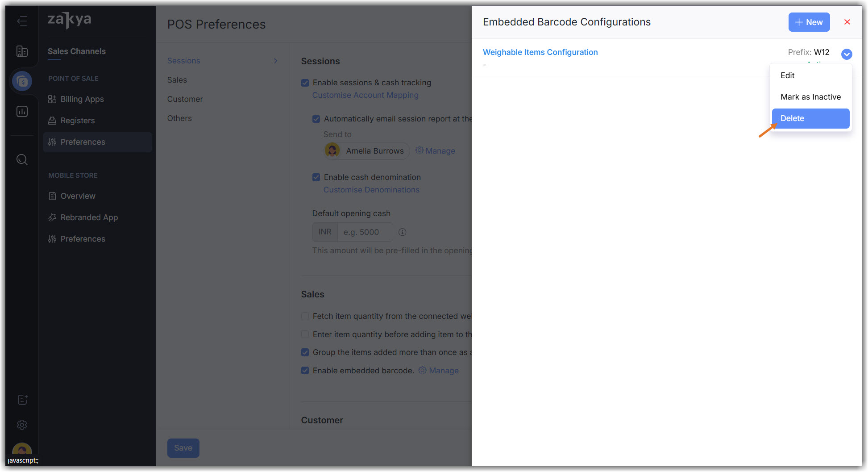The width and height of the screenshot is (868, 472).
Task: Toggle Enable sessions & cash tracking checkbox
Action: point(305,83)
